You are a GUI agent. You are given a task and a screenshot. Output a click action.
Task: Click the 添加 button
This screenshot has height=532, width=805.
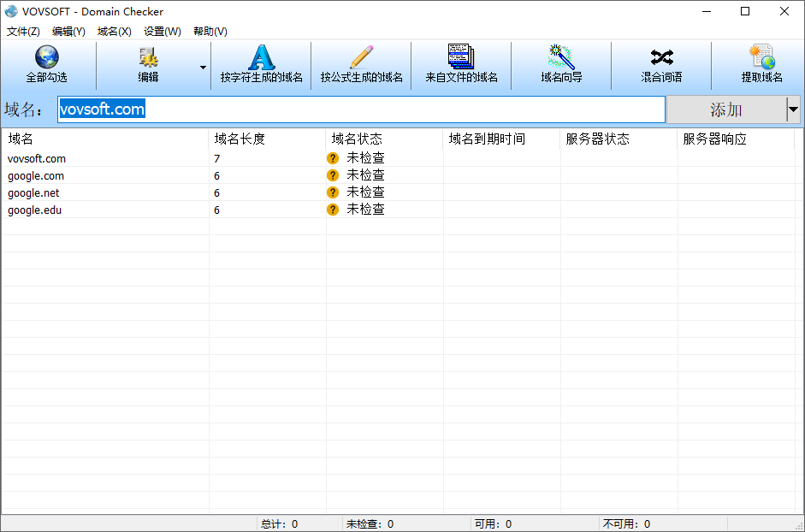pyautogui.click(x=726, y=109)
